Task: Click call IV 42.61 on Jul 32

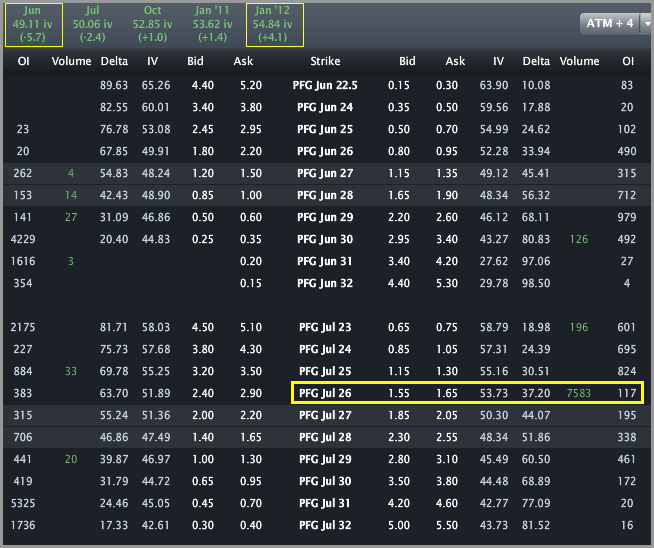Action: click(156, 525)
